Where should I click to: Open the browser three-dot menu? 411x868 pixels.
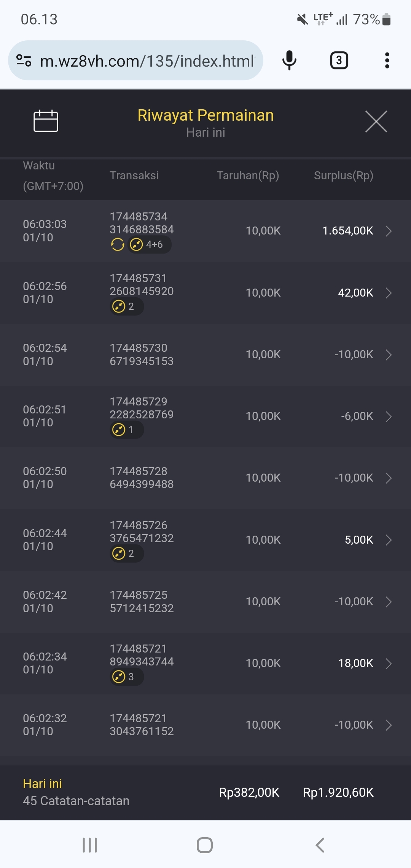(x=387, y=61)
